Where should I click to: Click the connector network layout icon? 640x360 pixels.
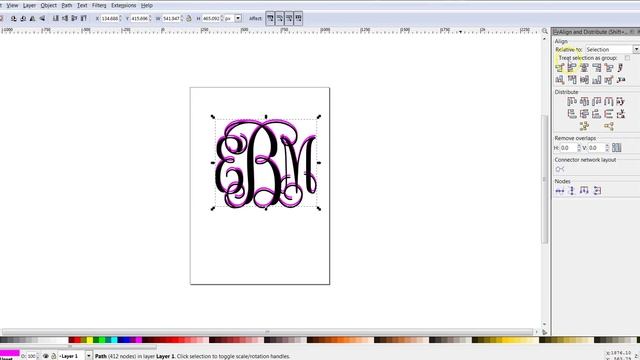560,169
